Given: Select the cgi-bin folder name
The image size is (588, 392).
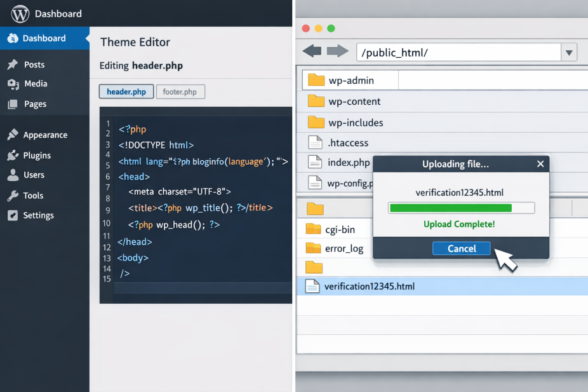Looking at the screenshot, I should (340, 229).
